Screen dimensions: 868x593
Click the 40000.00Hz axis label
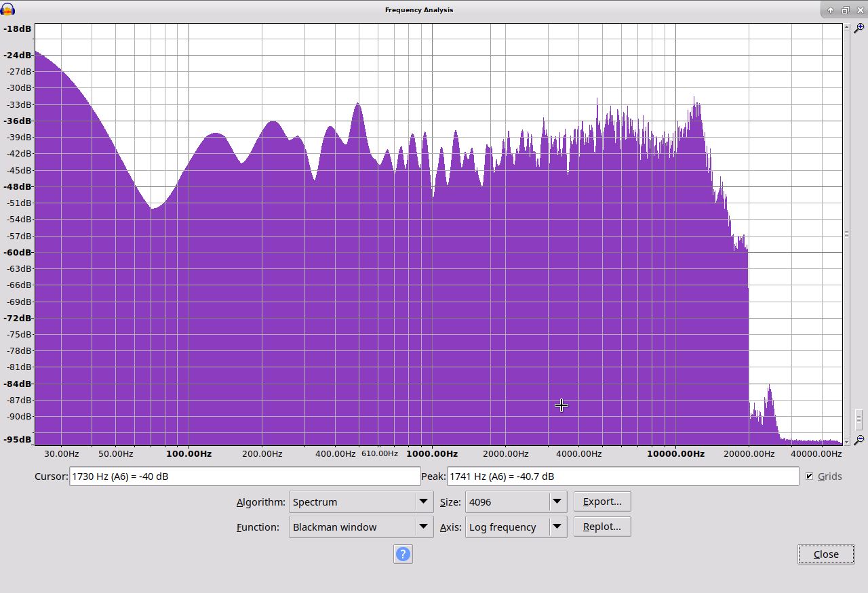(x=816, y=454)
